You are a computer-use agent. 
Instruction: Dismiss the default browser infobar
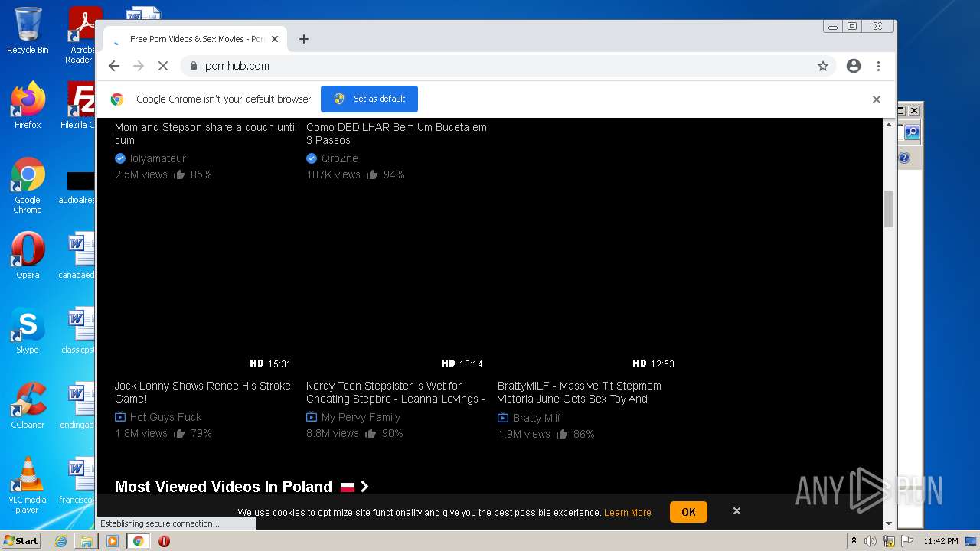click(877, 99)
